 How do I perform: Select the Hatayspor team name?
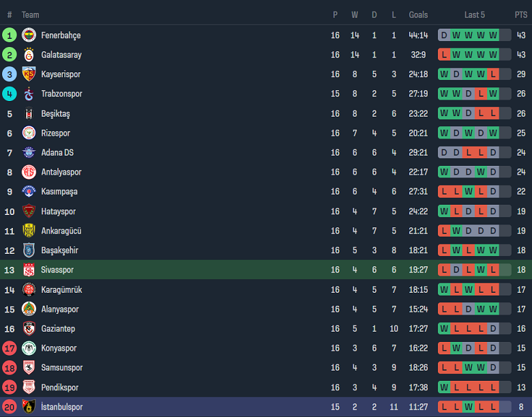click(x=58, y=212)
